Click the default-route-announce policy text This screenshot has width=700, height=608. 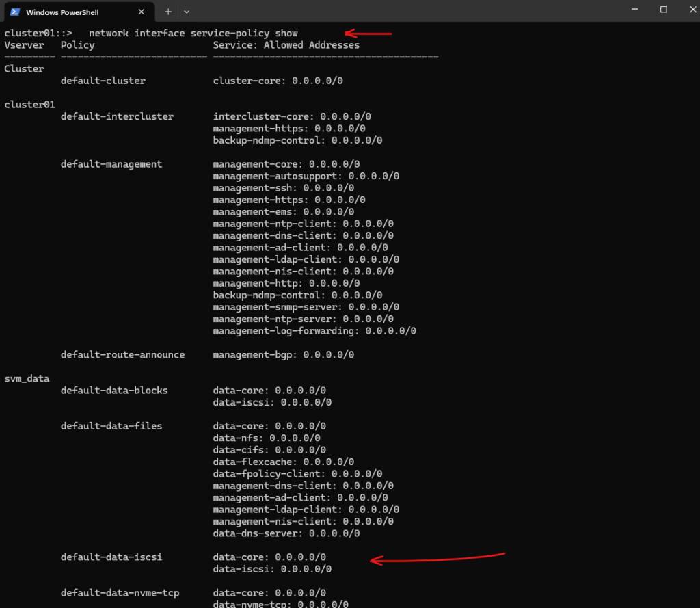pyautogui.click(x=123, y=355)
